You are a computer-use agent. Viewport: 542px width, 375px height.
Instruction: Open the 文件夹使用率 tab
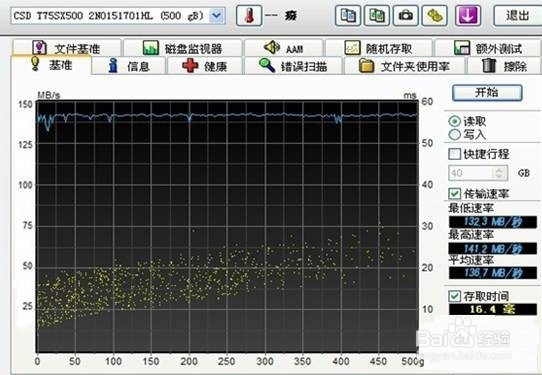[404, 66]
